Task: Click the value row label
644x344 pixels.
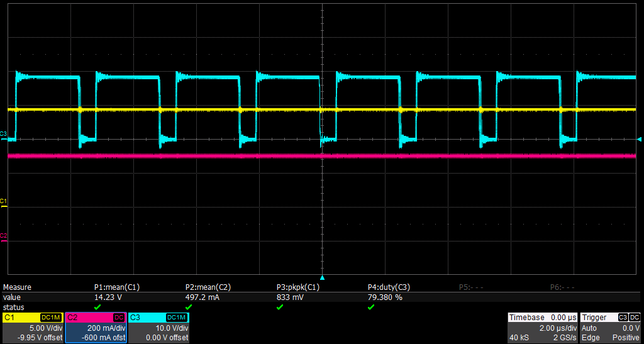Action: point(11,297)
